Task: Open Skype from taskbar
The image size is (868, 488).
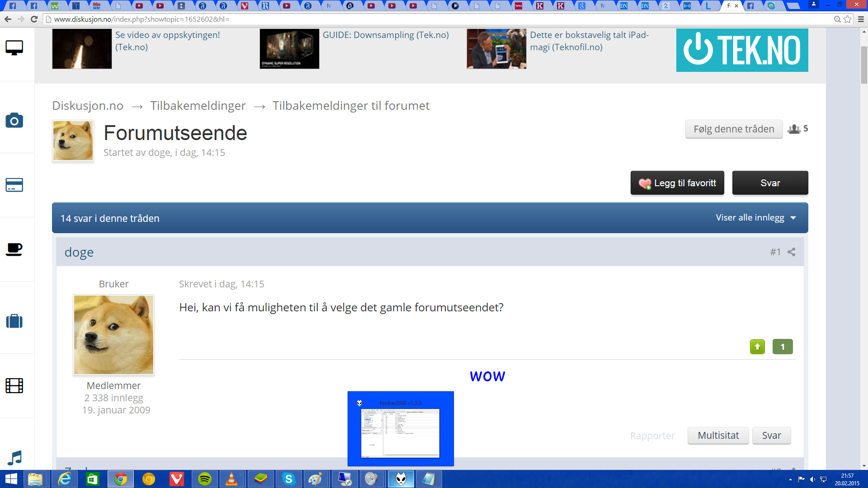Action: [288, 479]
